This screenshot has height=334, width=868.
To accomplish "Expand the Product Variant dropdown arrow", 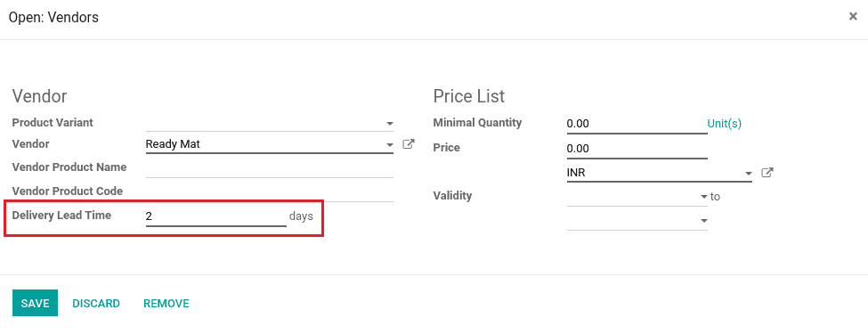I will pos(390,124).
